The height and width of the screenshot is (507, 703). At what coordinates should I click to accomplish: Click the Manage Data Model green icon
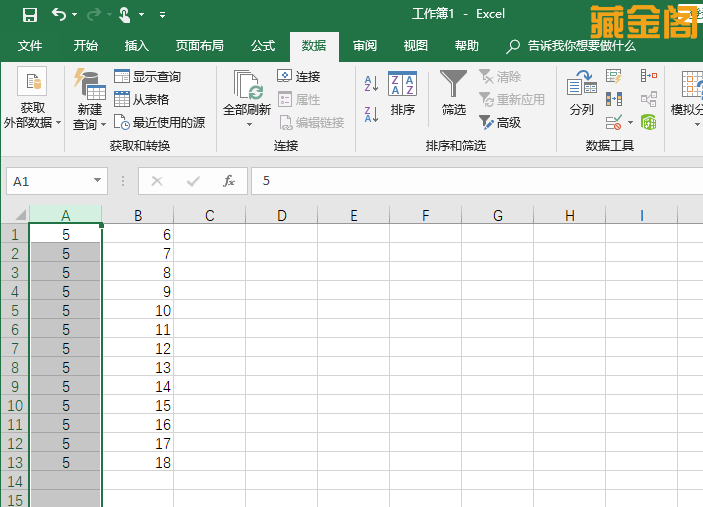648,122
